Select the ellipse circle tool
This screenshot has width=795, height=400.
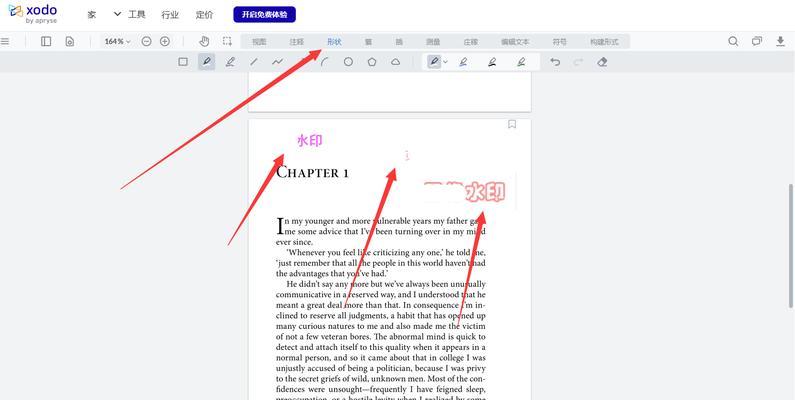point(348,62)
